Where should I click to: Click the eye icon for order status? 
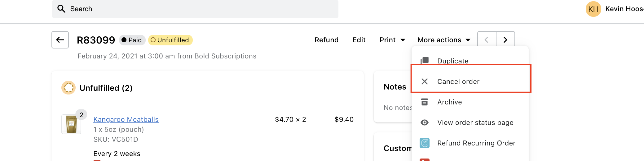(x=425, y=122)
